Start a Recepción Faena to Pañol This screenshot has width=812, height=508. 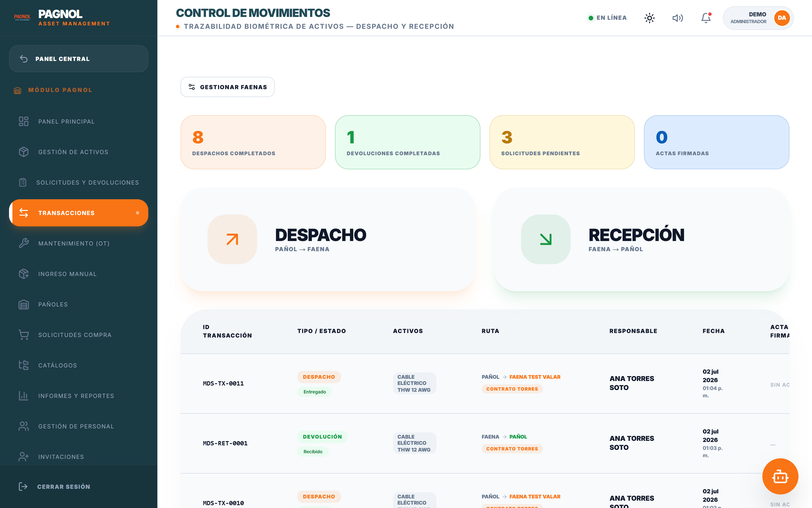pos(641,239)
